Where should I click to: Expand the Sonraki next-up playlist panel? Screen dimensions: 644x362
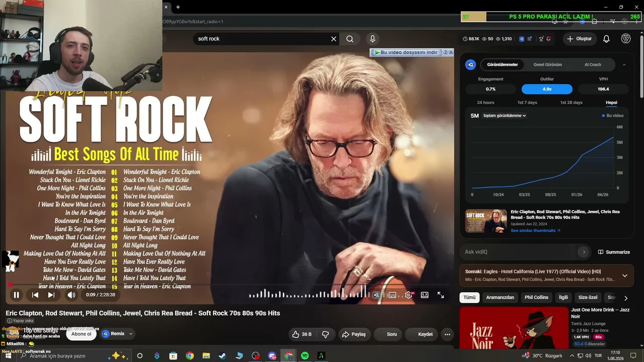click(625, 276)
